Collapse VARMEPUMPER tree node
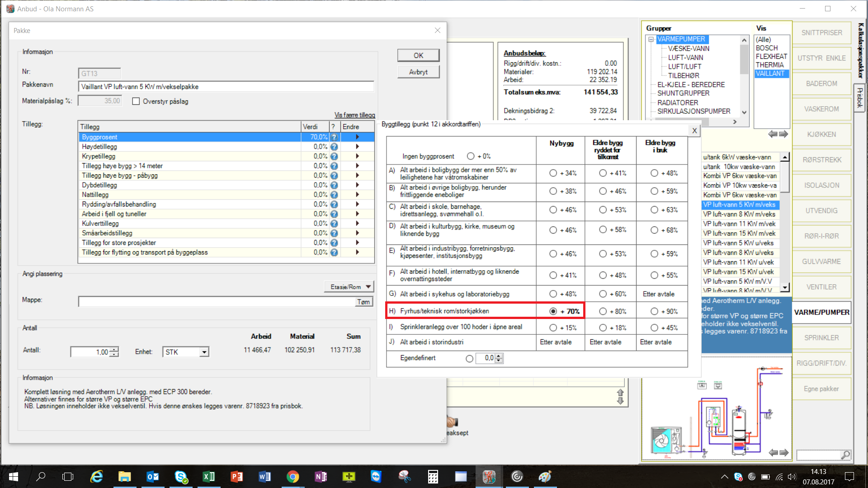This screenshot has width=868, height=488. [651, 39]
